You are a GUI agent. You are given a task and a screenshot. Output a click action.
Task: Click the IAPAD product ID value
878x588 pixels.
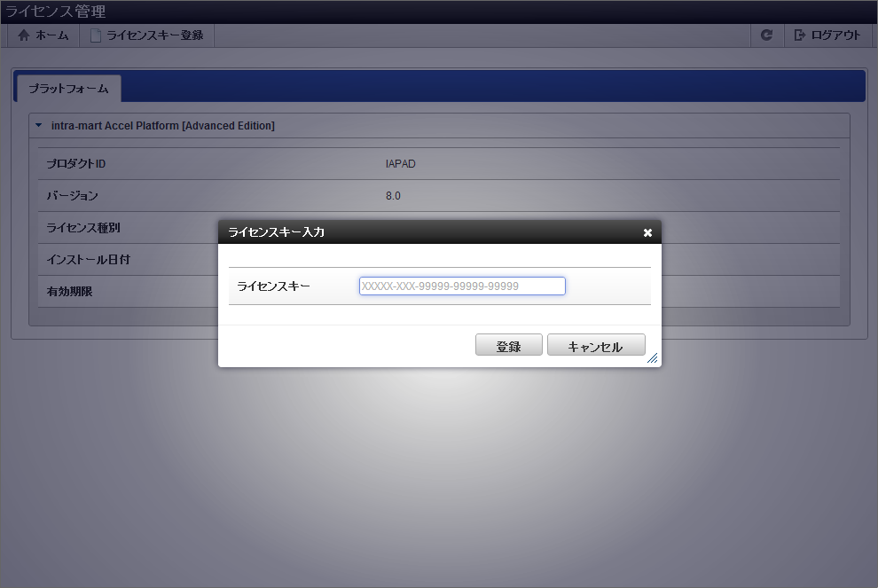(x=400, y=164)
